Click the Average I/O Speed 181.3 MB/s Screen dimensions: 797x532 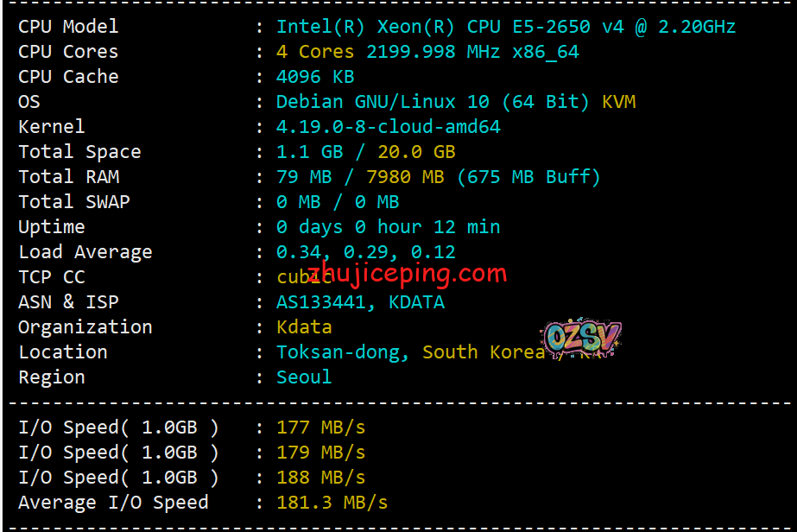332,503
